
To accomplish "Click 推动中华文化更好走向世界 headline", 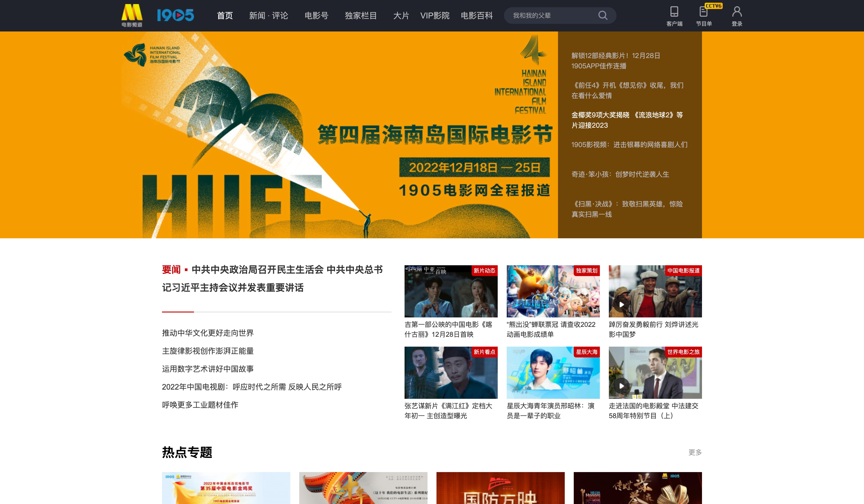I will [x=208, y=333].
